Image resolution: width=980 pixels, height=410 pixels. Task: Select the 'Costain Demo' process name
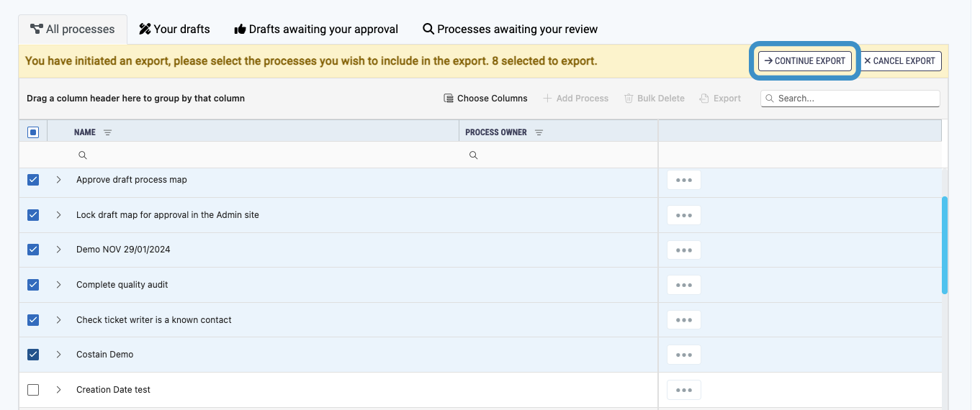coord(105,355)
